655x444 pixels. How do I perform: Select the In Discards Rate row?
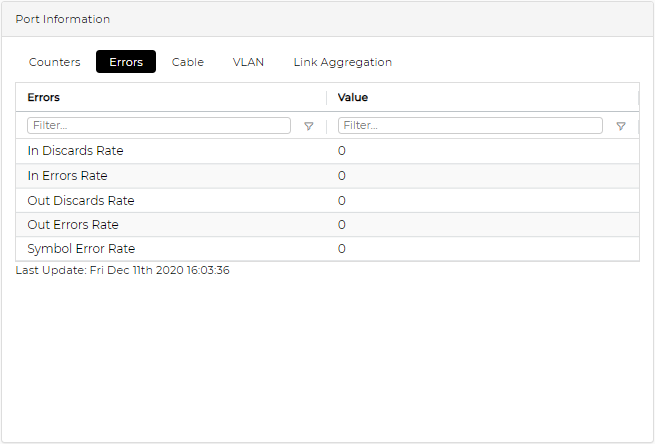(76, 151)
